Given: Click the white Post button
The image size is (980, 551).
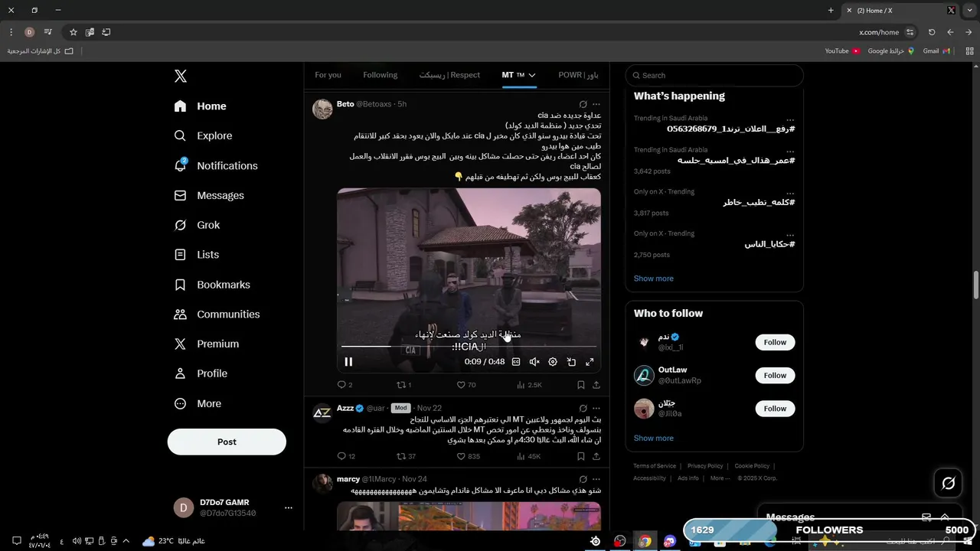Looking at the screenshot, I should click(x=227, y=442).
